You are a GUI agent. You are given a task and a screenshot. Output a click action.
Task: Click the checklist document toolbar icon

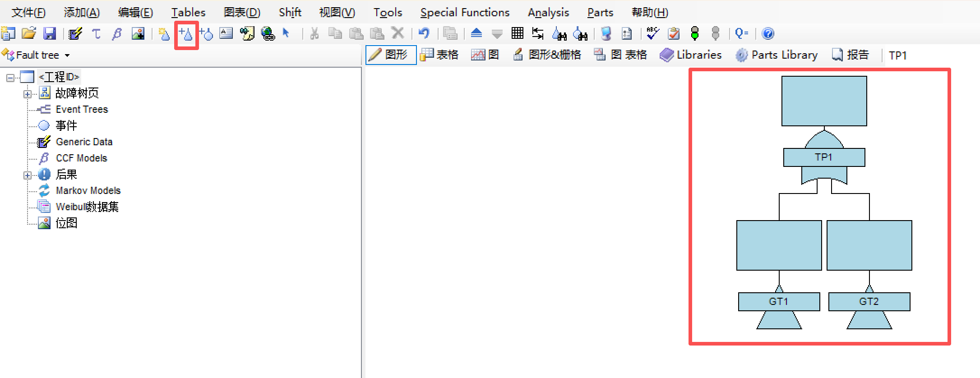(x=627, y=33)
